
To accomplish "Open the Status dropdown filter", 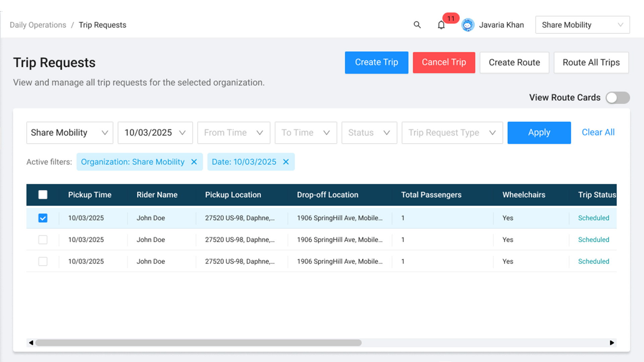I will coord(369,132).
